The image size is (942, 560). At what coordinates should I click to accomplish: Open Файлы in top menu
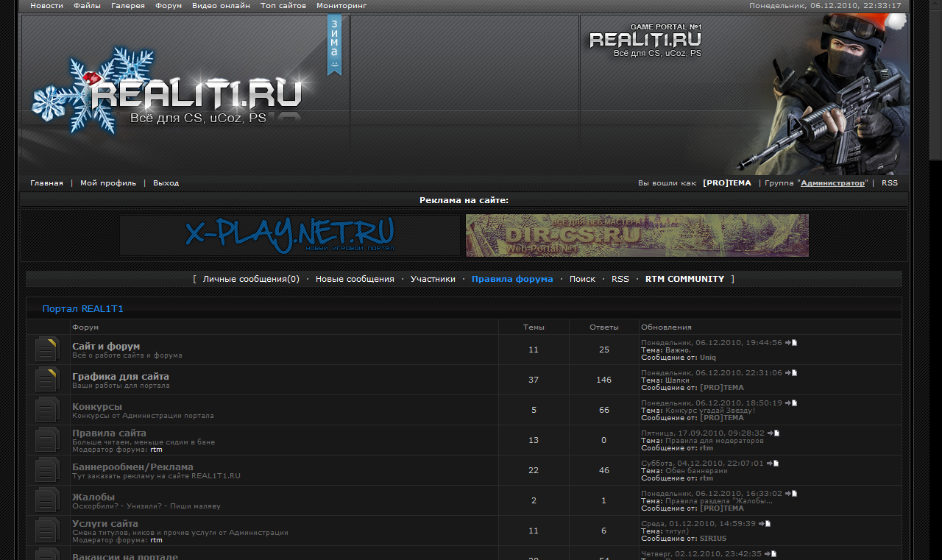point(88,6)
